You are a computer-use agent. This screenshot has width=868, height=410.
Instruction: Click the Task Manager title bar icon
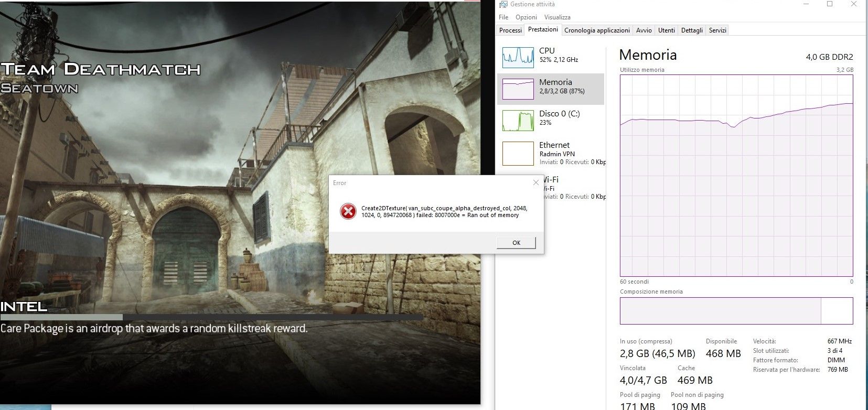pyautogui.click(x=503, y=4)
